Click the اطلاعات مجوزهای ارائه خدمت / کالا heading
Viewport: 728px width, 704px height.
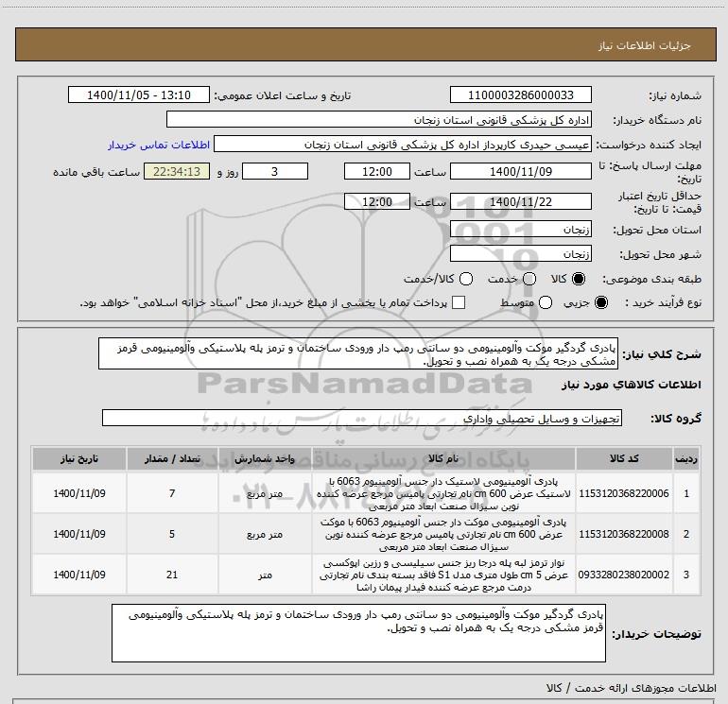pyautogui.click(x=631, y=688)
